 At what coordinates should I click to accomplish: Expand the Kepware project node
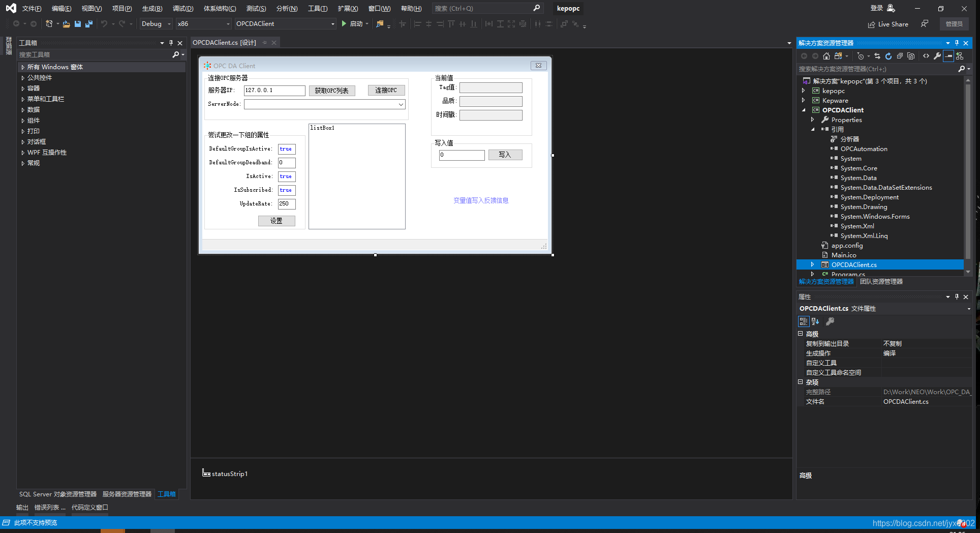pyautogui.click(x=804, y=100)
